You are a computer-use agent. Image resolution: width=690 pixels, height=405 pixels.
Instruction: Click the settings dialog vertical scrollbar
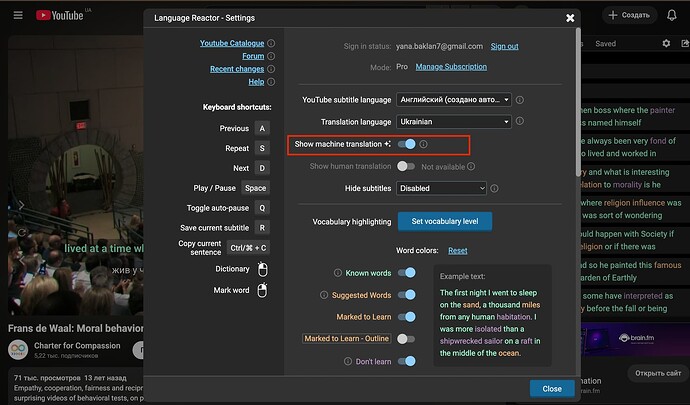(x=578, y=102)
